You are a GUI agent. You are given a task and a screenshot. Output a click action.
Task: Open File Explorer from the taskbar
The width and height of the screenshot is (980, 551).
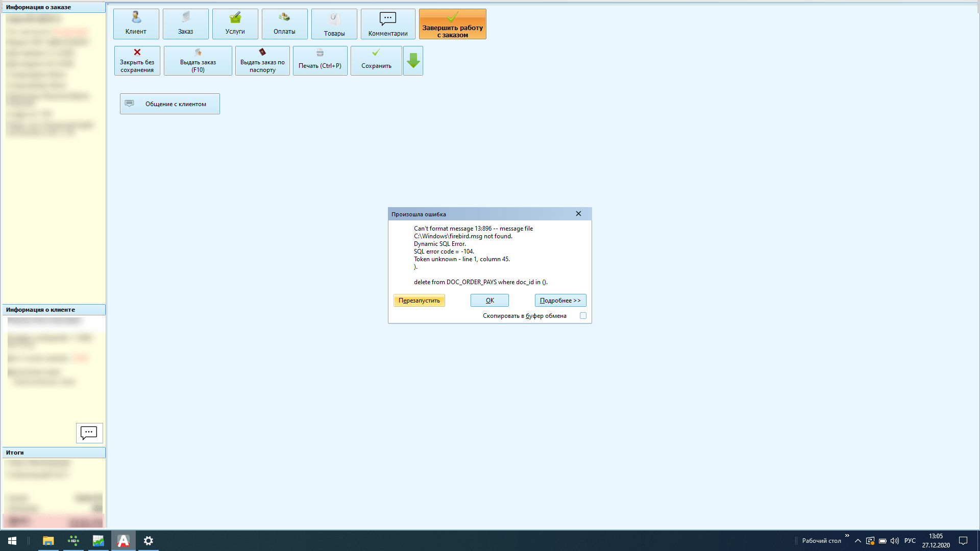48,541
